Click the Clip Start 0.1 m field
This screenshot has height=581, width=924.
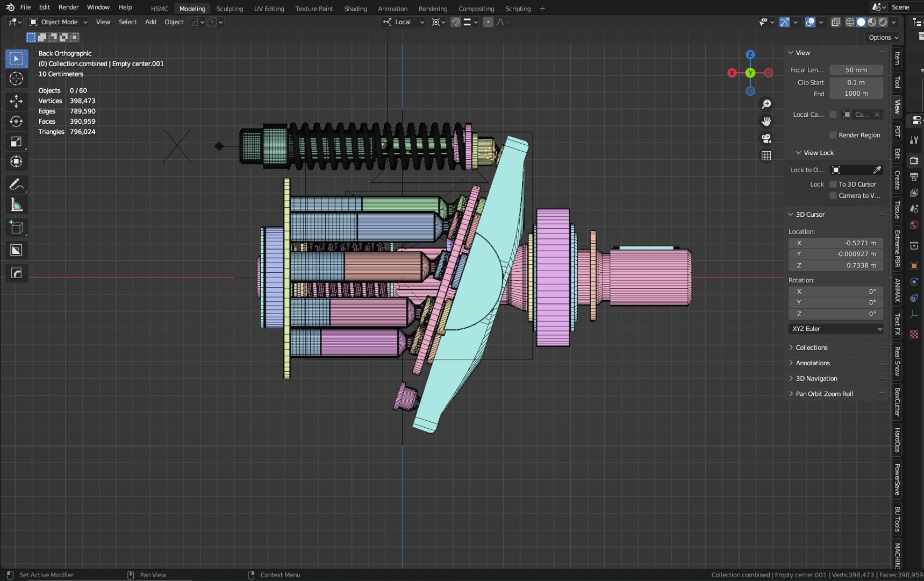pos(856,82)
